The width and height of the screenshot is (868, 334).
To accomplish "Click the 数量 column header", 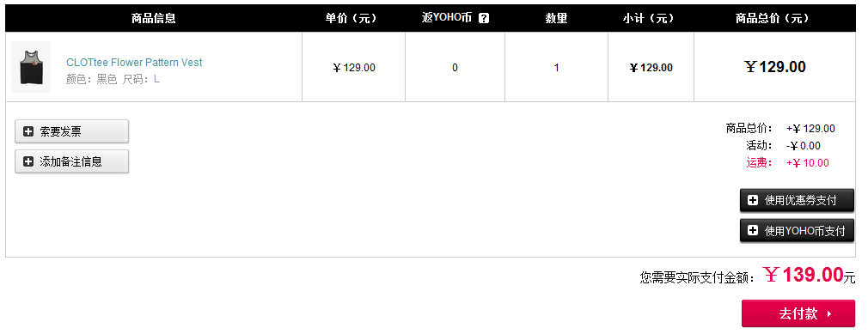I will [x=556, y=18].
